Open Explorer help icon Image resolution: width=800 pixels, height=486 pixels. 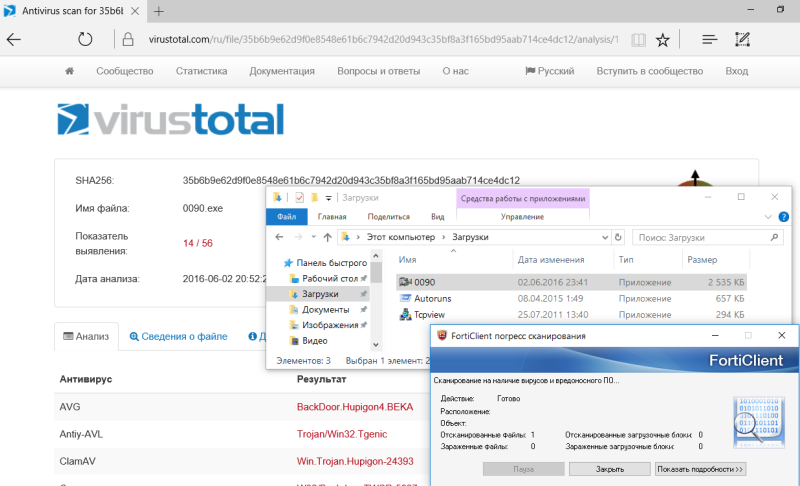click(x=784, y=217)
